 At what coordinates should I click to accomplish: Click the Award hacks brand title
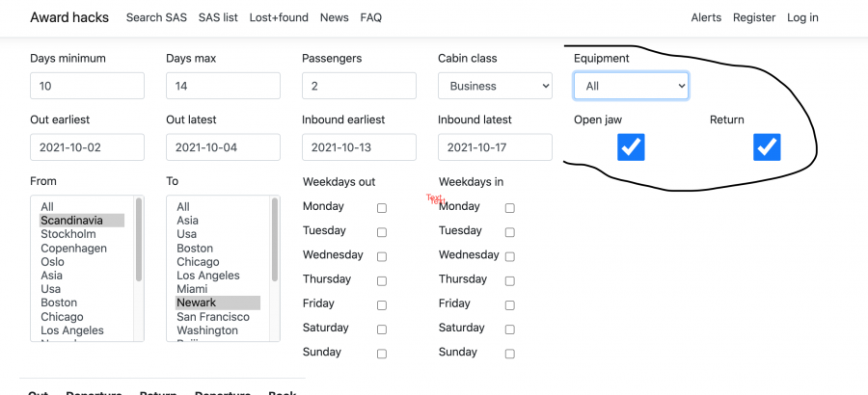(69, 17)
